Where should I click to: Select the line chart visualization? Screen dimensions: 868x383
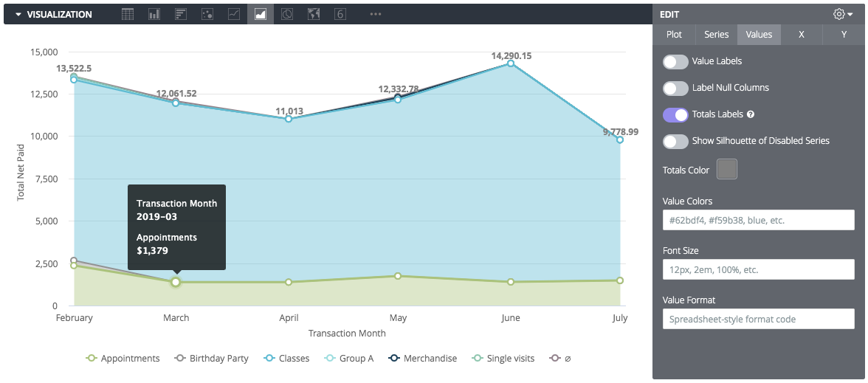pyautogui.click(x=234, y=14)
